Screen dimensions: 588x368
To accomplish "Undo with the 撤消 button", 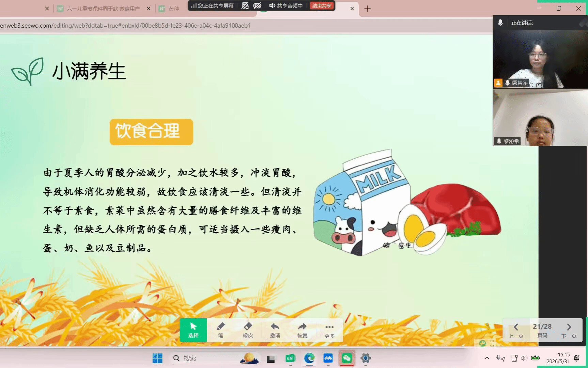I will coord(275,330).
